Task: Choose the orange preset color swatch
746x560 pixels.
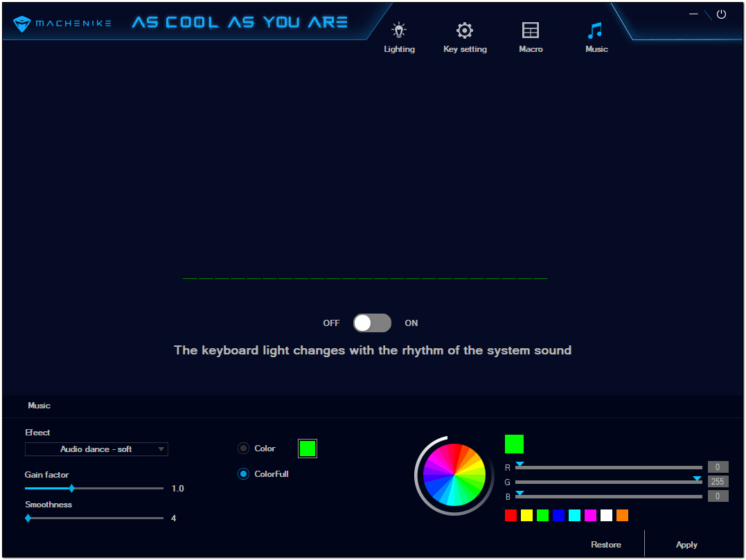Action: click(x=622, y=515)
